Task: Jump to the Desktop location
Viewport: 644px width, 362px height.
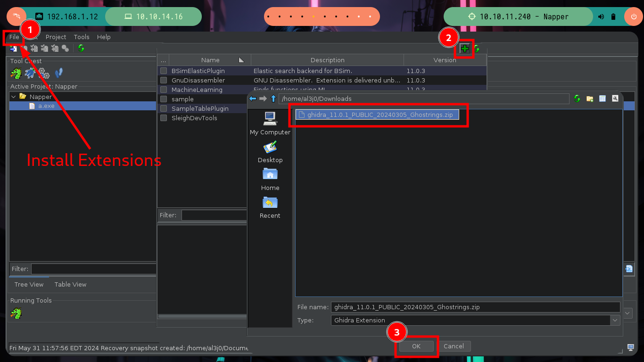Action: pyautogui.click(x=270, y=152)
